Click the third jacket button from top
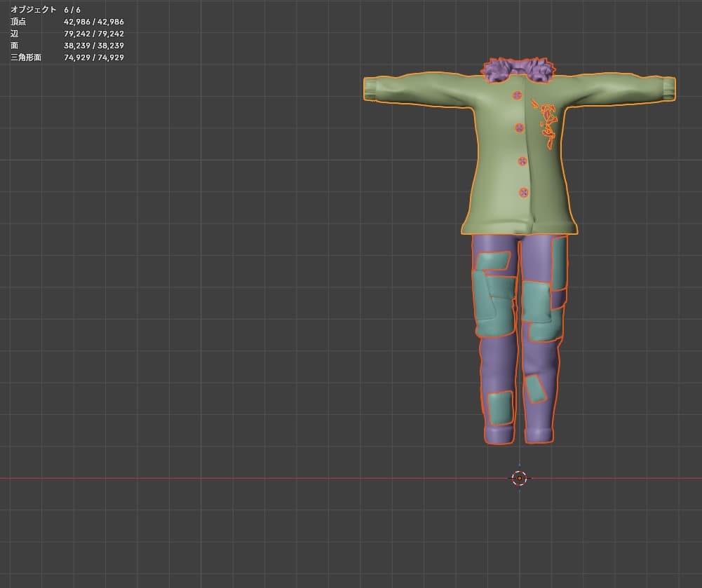 522,160
